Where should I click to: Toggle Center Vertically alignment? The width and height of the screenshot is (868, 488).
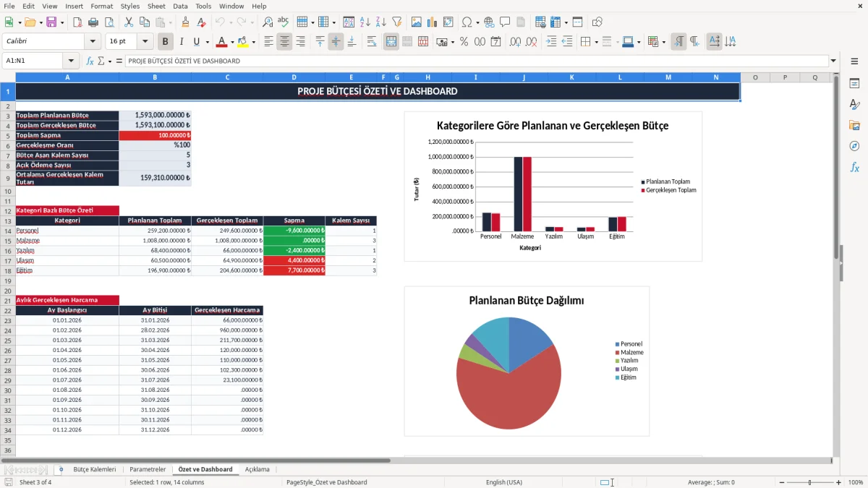(336, 42)
